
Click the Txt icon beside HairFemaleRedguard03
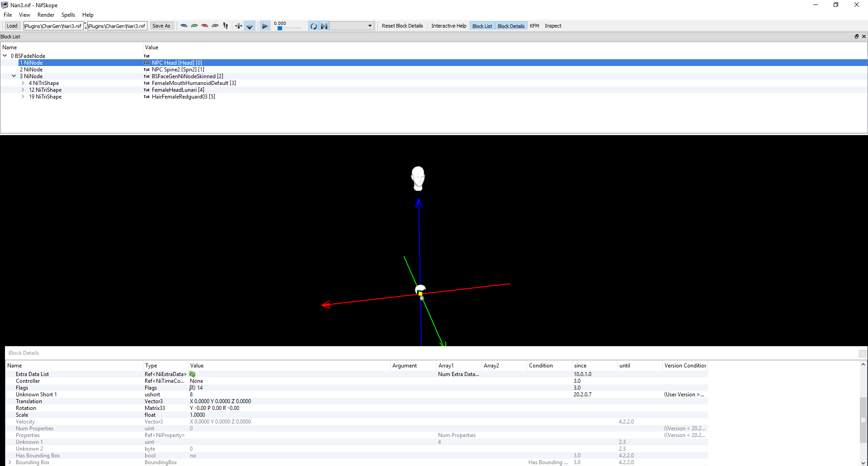[x=146, y=97]
